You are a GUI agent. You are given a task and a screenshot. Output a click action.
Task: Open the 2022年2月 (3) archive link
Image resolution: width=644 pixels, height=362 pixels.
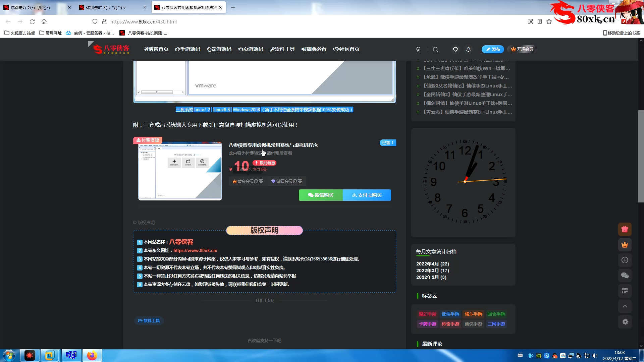click(x=431, y=277)
